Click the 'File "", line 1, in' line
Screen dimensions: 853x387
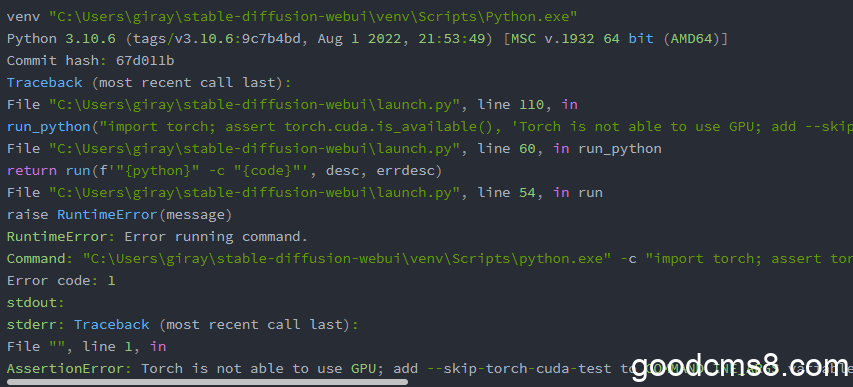click(86, 347)
